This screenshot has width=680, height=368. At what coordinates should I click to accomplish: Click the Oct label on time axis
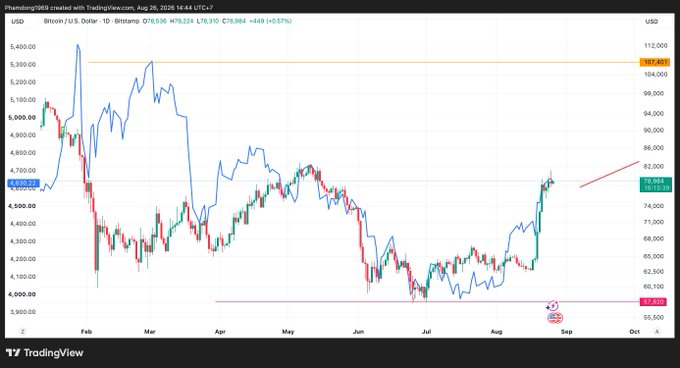pos(634,332)
